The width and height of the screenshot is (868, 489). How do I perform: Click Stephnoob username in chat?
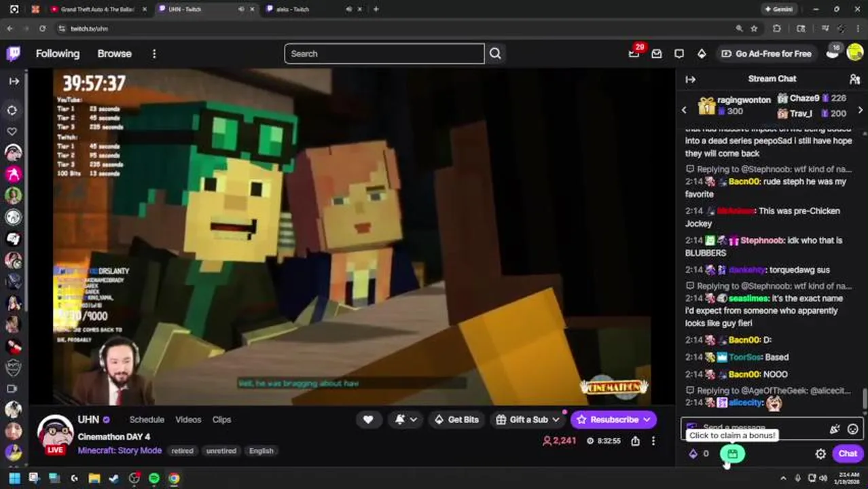[x=762, y=240]
